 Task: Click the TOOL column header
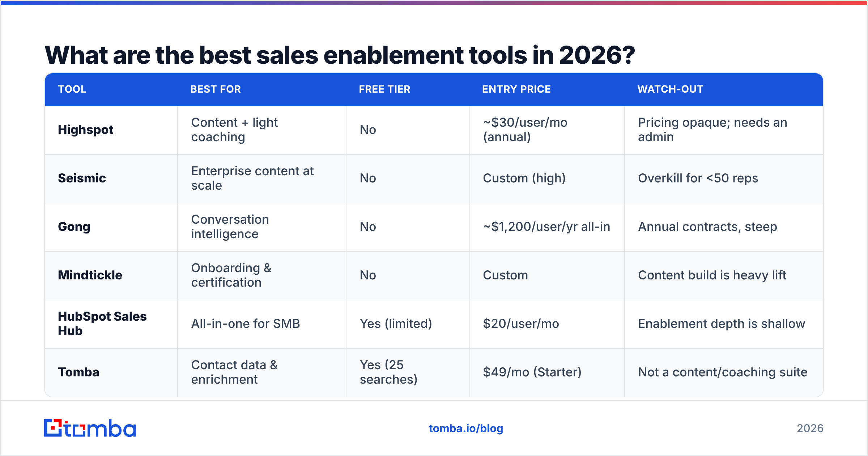point(72,89)
